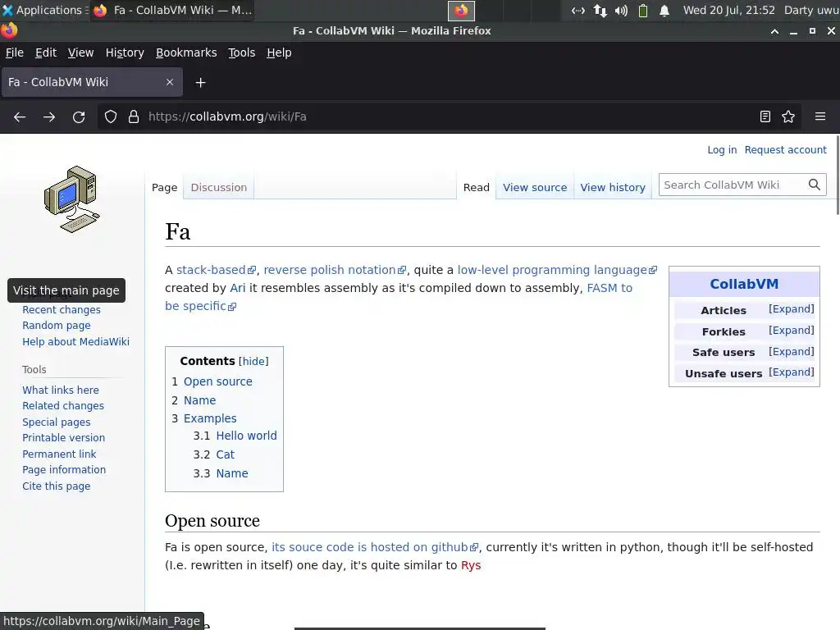Click the bidirectional arrows tray icon
The image size is (840, 630).
click(578, 10)
